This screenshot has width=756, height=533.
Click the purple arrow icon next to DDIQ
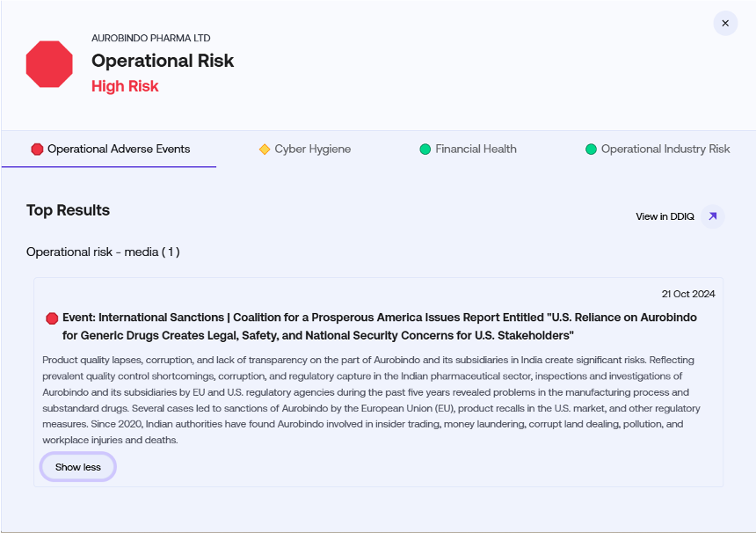tap(713, 216)
